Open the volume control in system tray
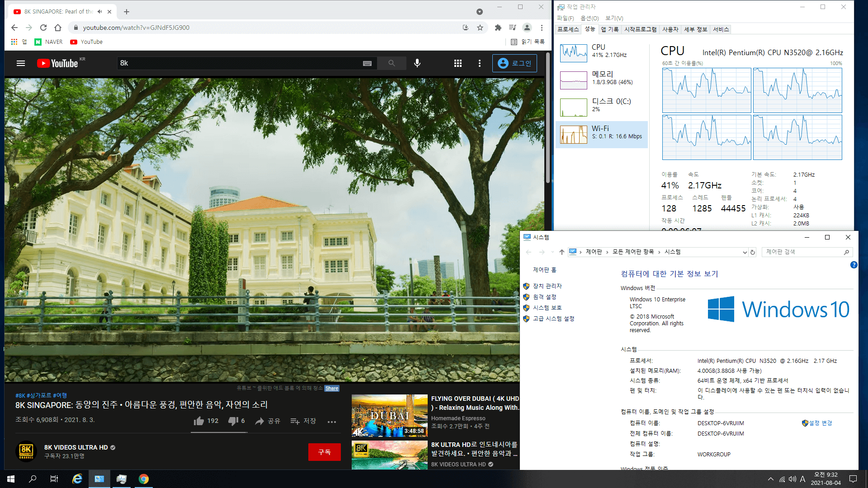 (792, 479)
